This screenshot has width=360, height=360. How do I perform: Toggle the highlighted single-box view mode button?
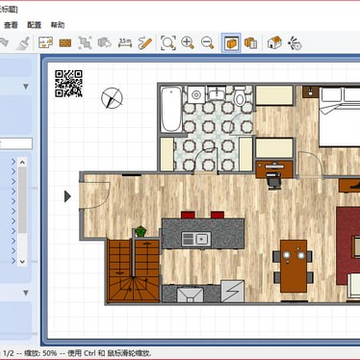[x=231, y=43]
